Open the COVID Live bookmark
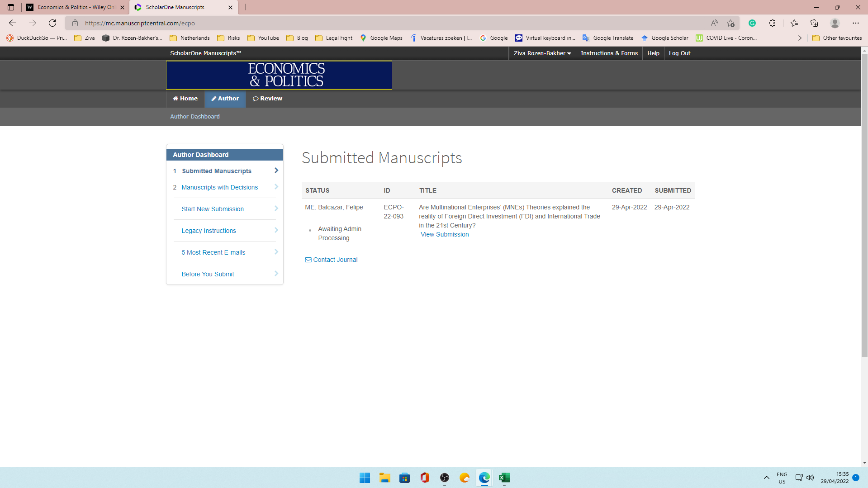The image size is (868, 488). [726, 38]
